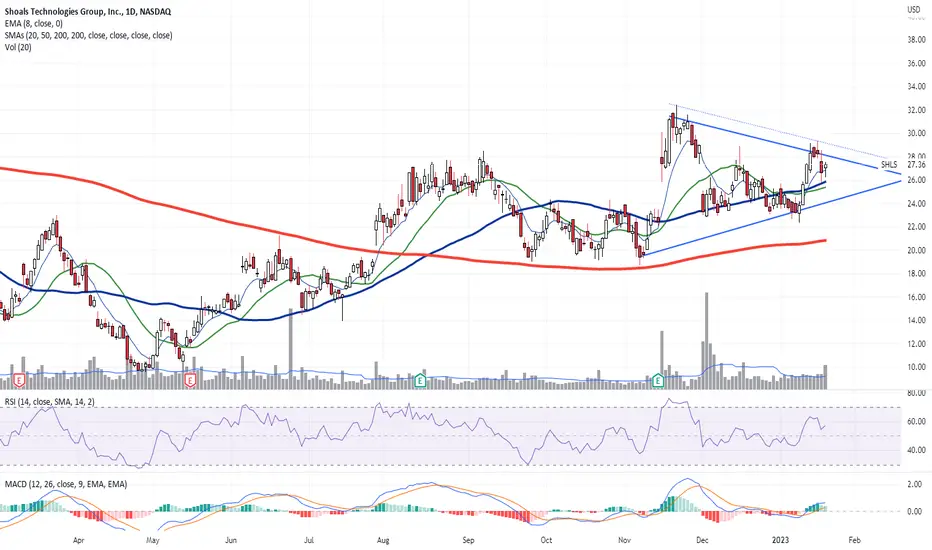This screenshot has height=550, width=932.
Task: Click the 22.00 price axis label
Action: (x=916, y=227)
